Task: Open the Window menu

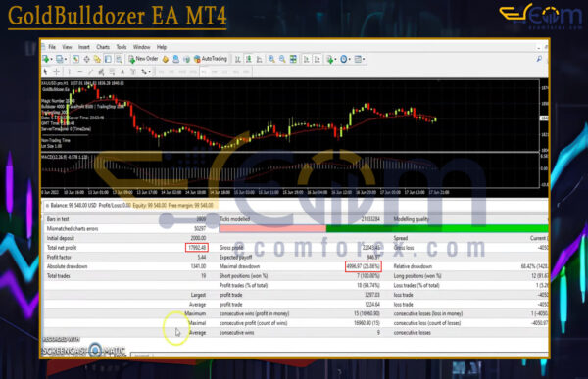Action: click(141, 47)
